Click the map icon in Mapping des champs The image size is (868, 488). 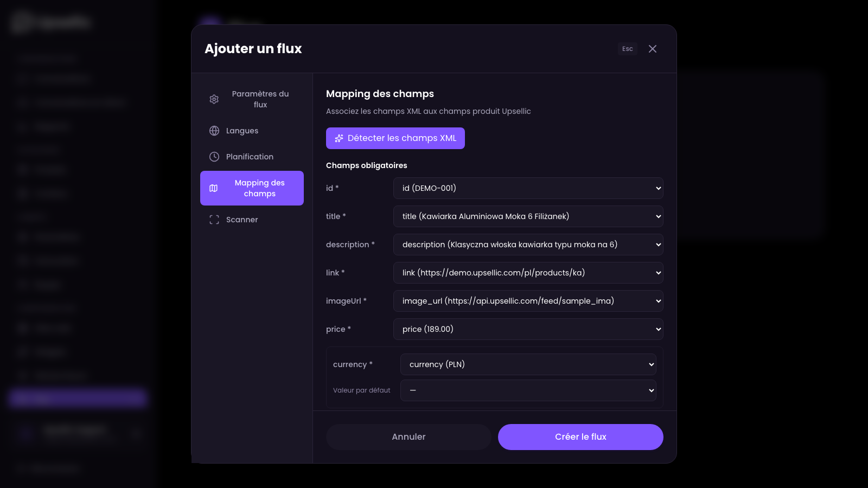pos(214,188)
